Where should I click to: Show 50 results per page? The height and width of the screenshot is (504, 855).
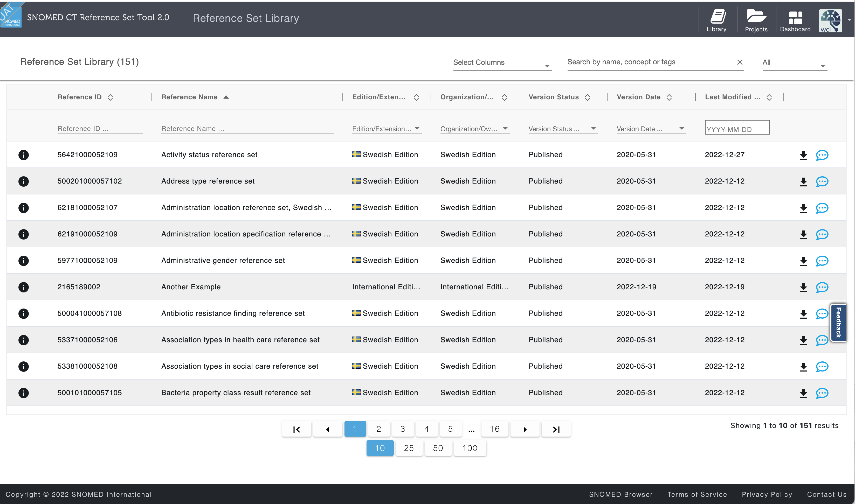point(438,448)
